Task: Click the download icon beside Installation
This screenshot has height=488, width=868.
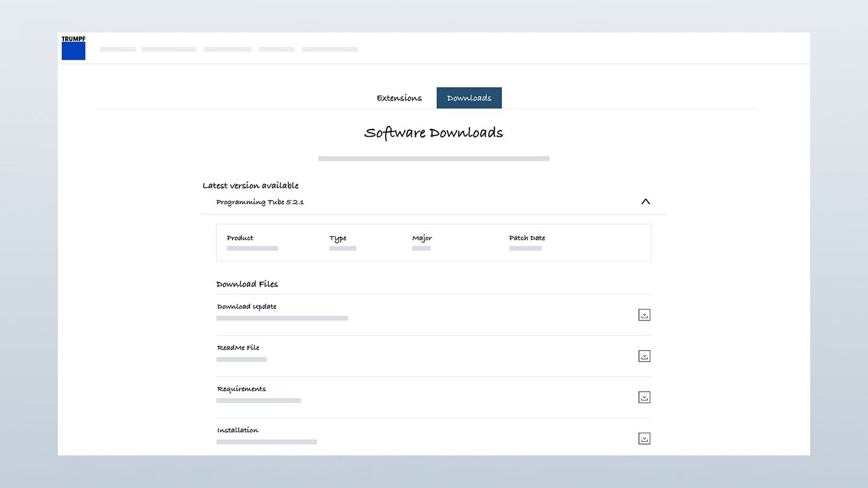Action: pyautogui.click(x=644, y=439)
